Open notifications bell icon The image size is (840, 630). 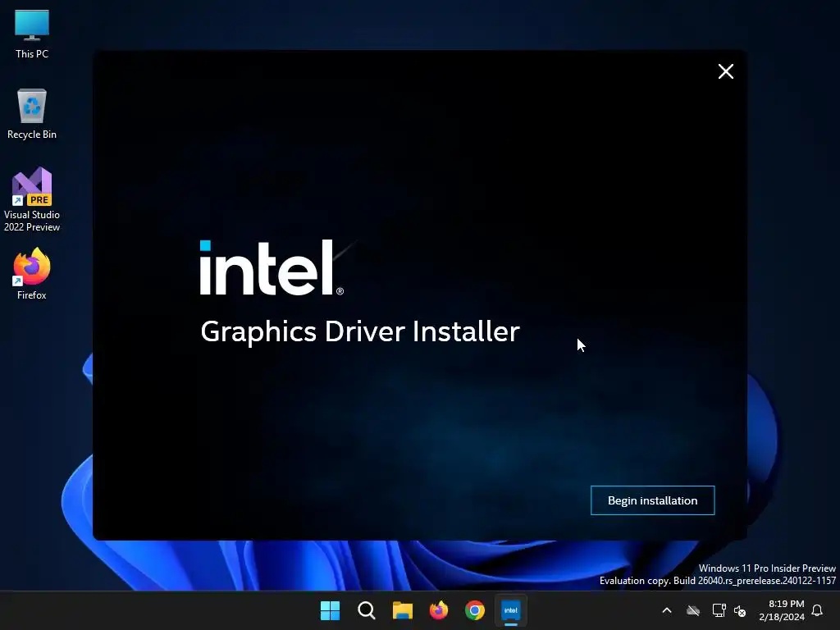(817, 610)
